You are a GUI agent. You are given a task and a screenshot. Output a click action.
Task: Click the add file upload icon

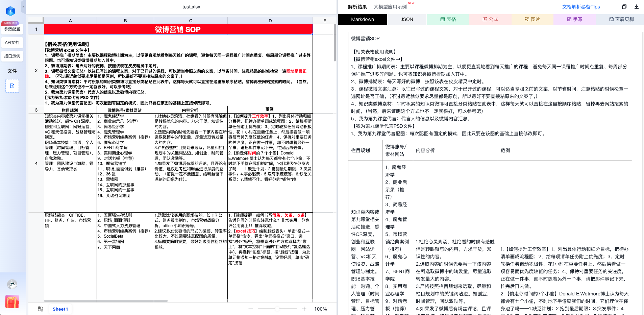point(12,86)
